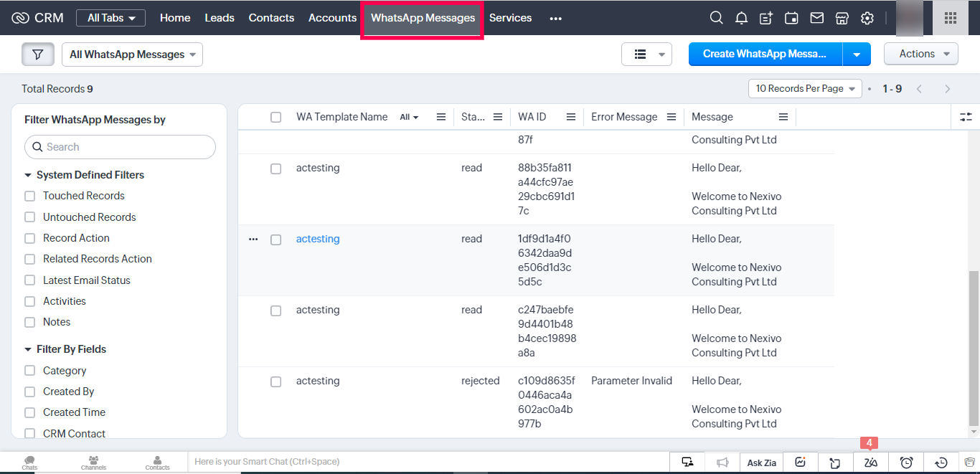Check the Latest Email Status filter
The image size is (980, 474).
click(x=29, y=280)
